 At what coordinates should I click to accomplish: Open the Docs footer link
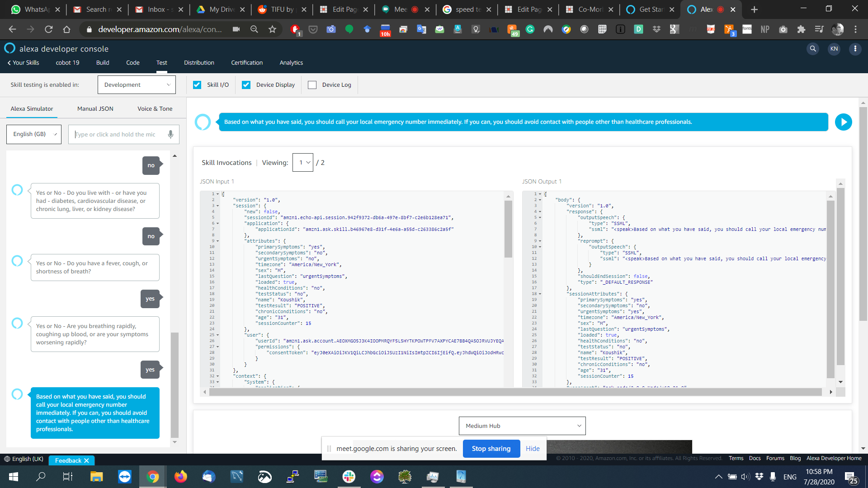(755, 458)
